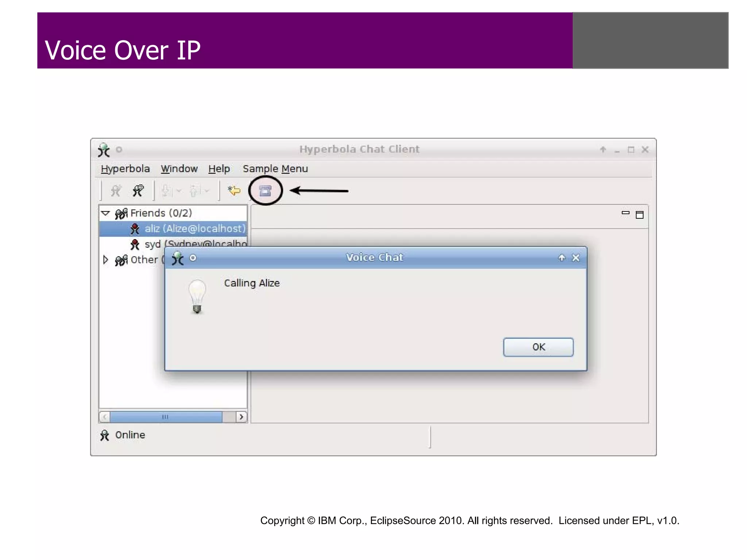
Task: Open the Hyperbola menu
Action: point(125,169)
